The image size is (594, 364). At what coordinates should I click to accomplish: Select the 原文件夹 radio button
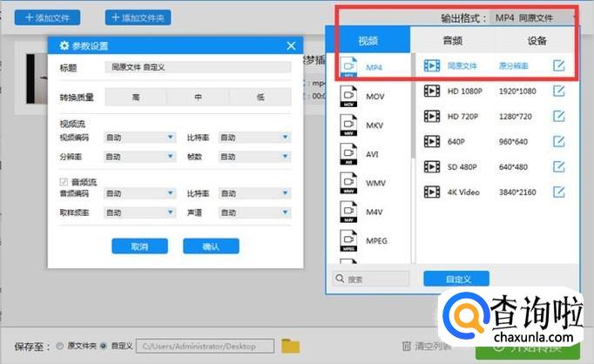[59, 346]
